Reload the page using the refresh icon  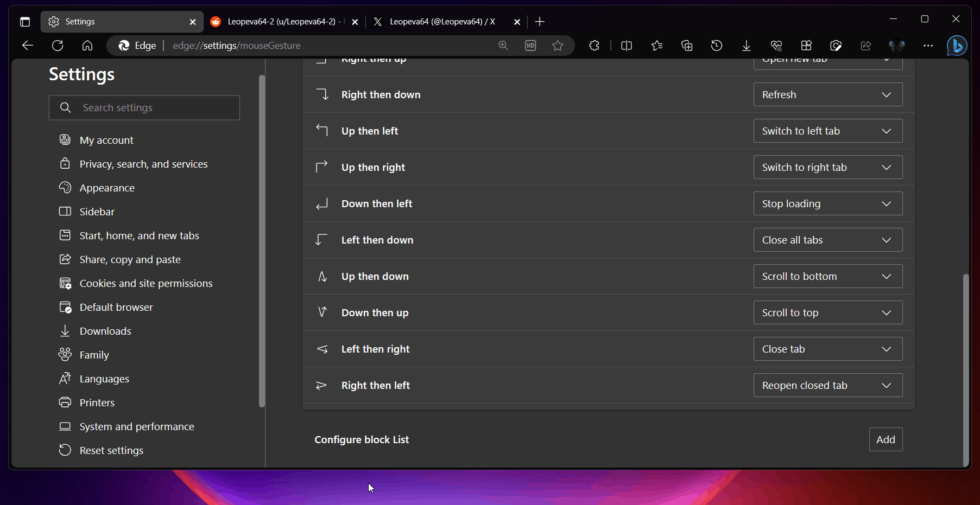click(58, 46)
